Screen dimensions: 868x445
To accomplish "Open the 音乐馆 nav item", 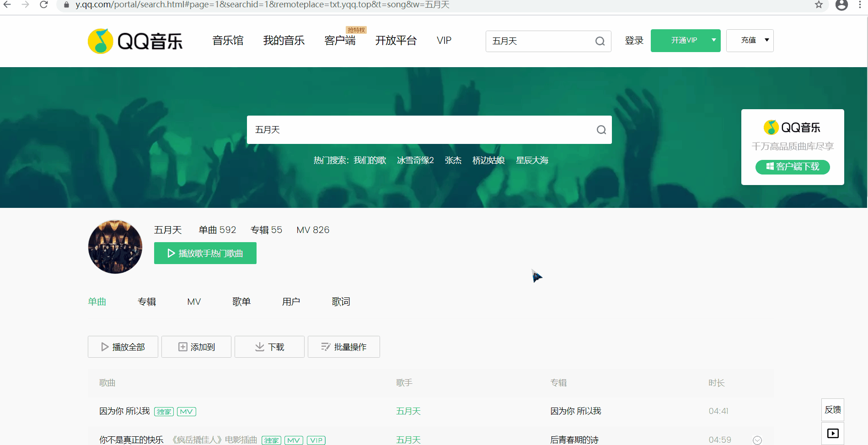I will [x=228, y=41].
